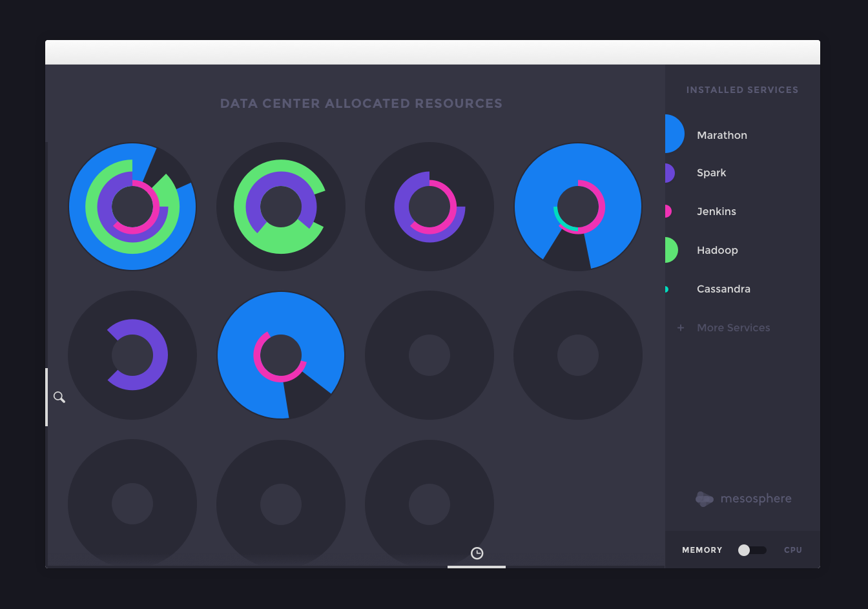Click the mesosphere cloud logo

704,499
